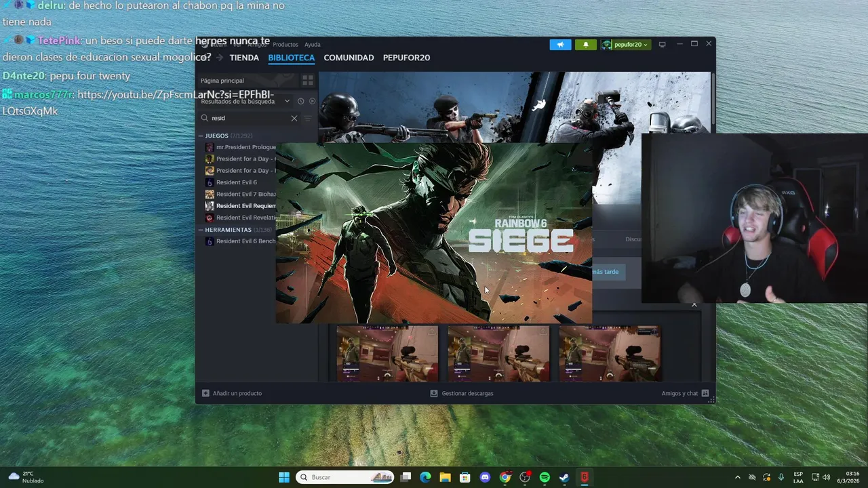868x488 pixels.
Task: Open Google Chrome from taskbar
Action: (505, 477)
